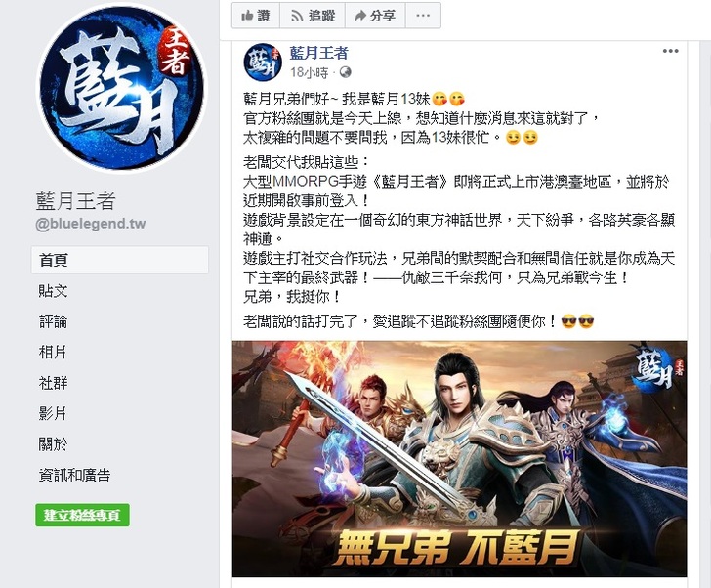View the 18小時 post timestamp

click(310, 72)
